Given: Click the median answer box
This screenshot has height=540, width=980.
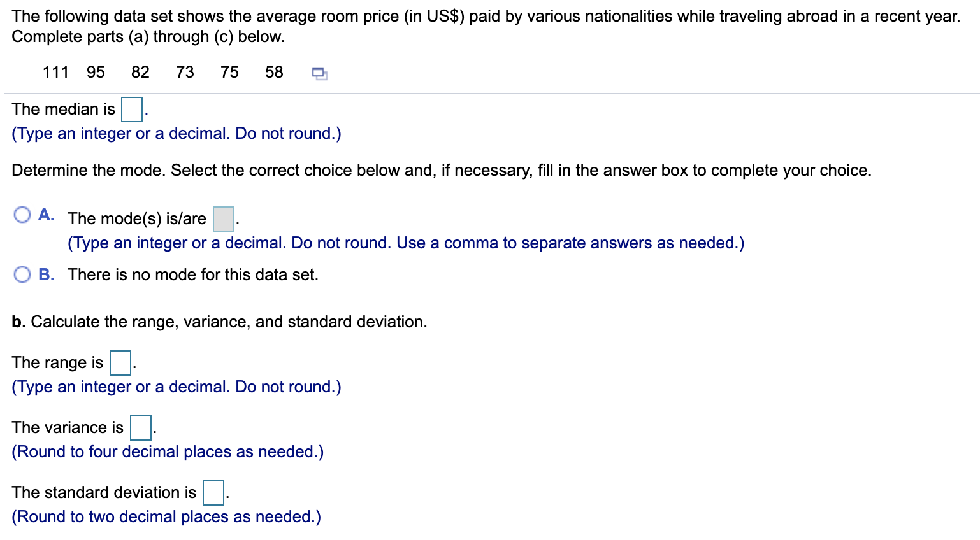Looking at the screenshot, I should (x=131, y=110).
